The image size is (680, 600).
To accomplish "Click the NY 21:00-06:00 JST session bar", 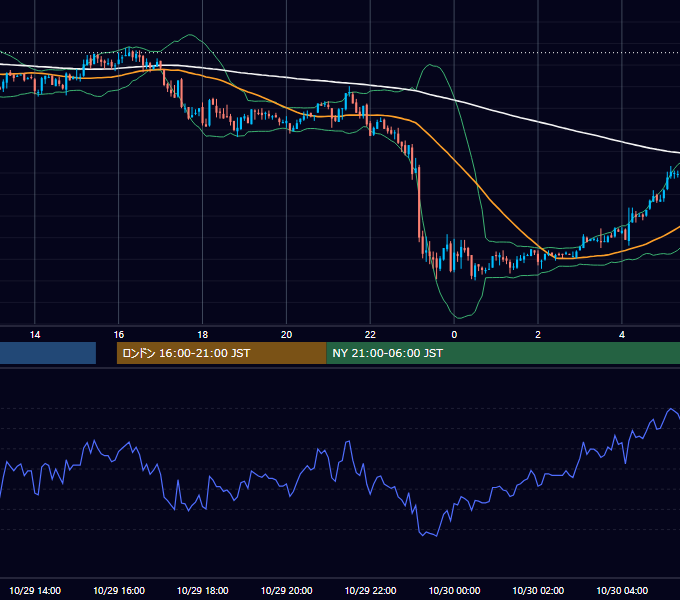I will pyautogui.click(x=503, y=353).
